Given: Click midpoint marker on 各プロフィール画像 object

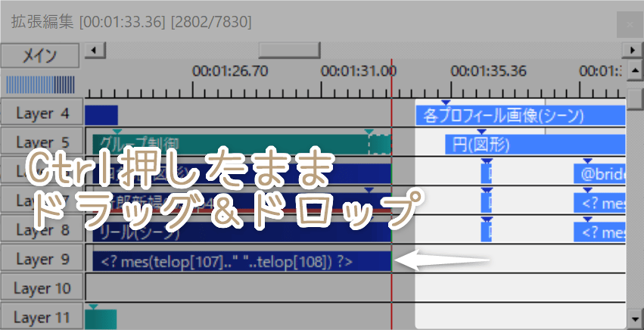Looking at the screenshot, I should click(446, 102).
